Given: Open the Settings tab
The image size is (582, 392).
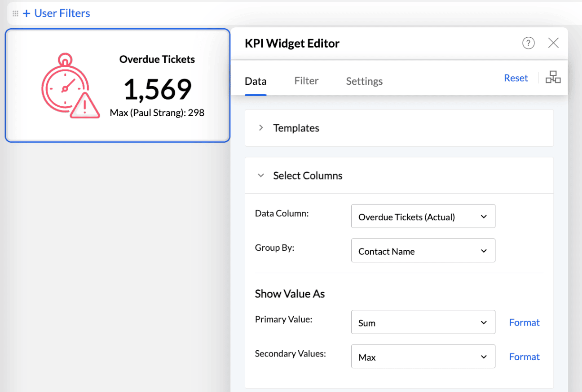Looking at the screenshot, I should coord(364,81).
